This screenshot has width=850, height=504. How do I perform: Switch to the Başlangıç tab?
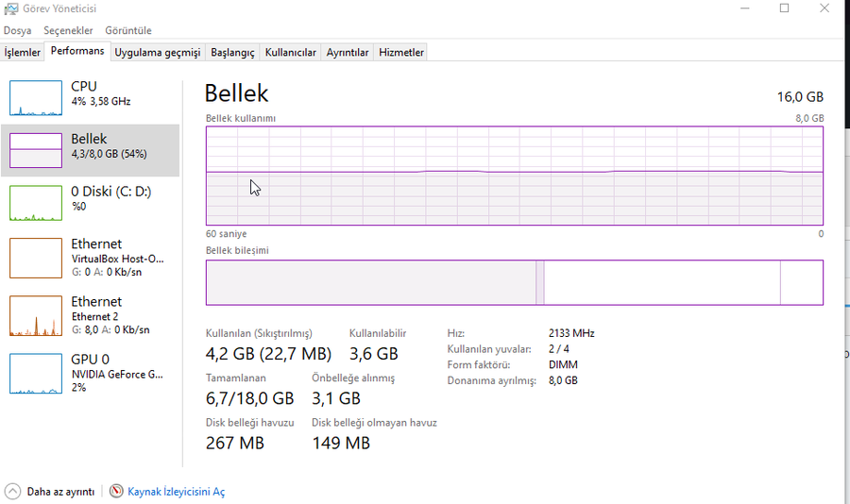click(232, 53)
